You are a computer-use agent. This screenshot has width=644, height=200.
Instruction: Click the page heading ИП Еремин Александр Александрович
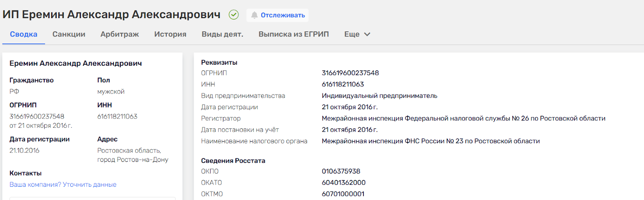111,15
